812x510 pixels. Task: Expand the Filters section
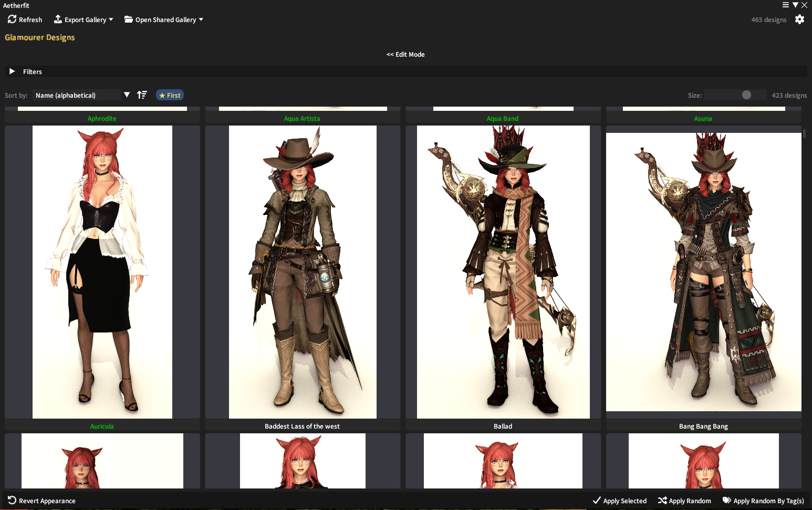coord(405,71)
